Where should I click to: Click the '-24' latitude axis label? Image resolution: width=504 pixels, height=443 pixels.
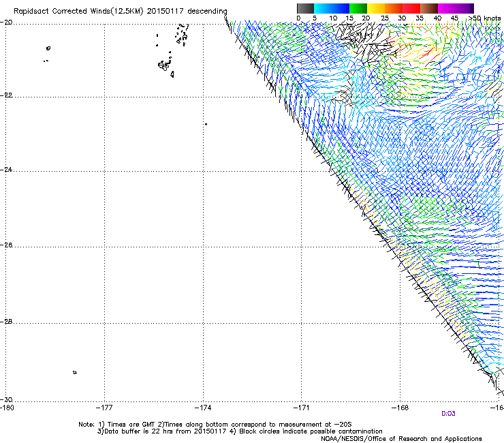6,169
